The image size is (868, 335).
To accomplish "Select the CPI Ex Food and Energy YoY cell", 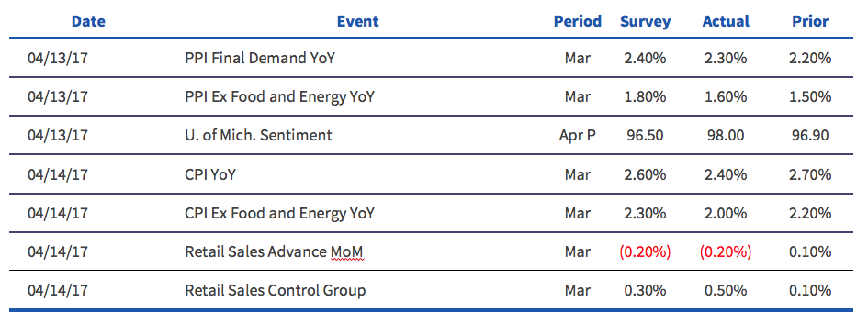I will (279, 213).
